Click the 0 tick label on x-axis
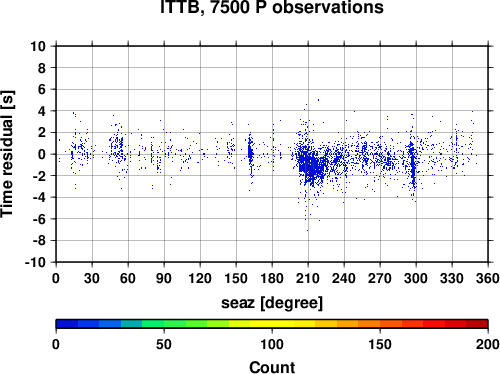 coord(56,278)
